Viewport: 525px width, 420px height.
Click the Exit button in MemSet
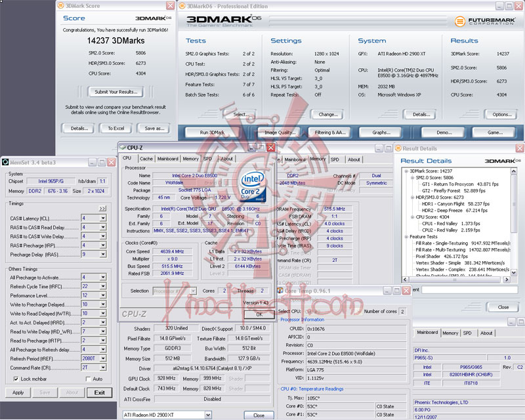coord(100,392)
